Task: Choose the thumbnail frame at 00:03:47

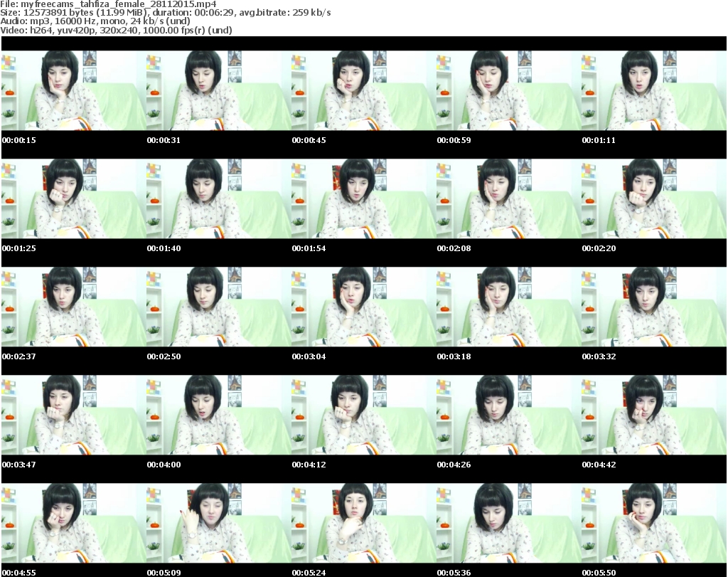Action: 74,415
